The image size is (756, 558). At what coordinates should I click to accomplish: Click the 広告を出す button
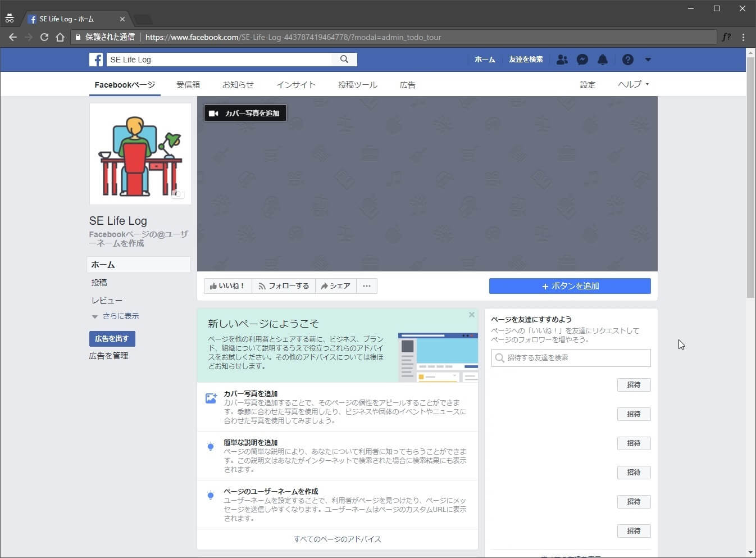112,339
